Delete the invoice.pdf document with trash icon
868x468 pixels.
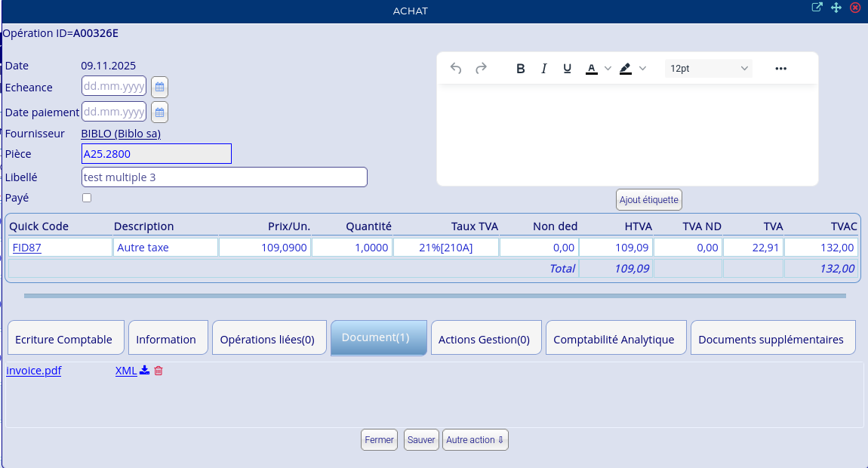159,371
